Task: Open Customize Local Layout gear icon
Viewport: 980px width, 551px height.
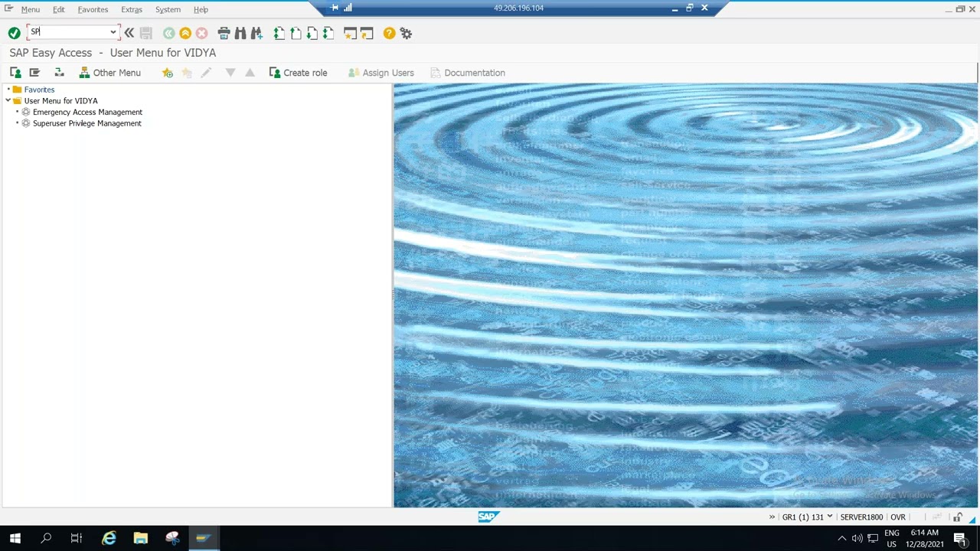Action: pyautogui.click(x=406, y=33)
